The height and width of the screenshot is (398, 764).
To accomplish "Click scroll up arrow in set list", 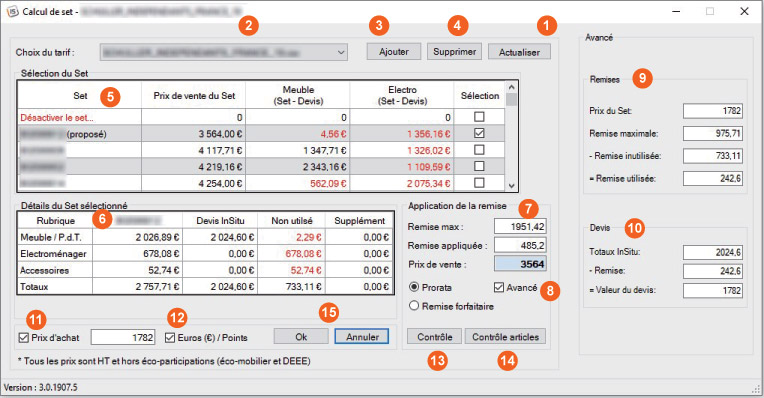I will pyautogui.click(x=511, y=87).
